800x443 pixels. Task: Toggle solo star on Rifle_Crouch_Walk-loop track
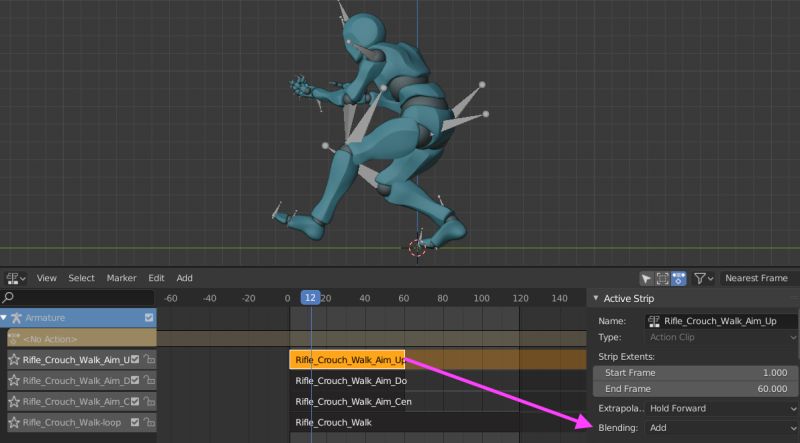14,423
